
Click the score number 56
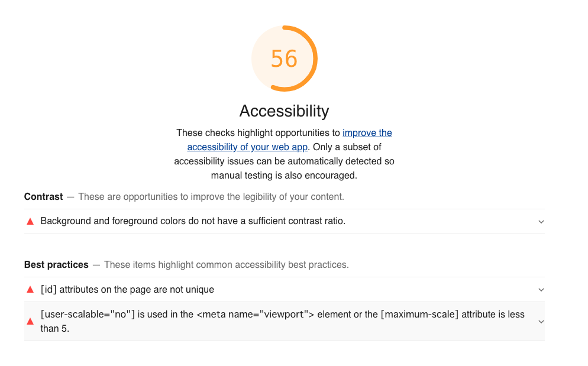(284, 59)
